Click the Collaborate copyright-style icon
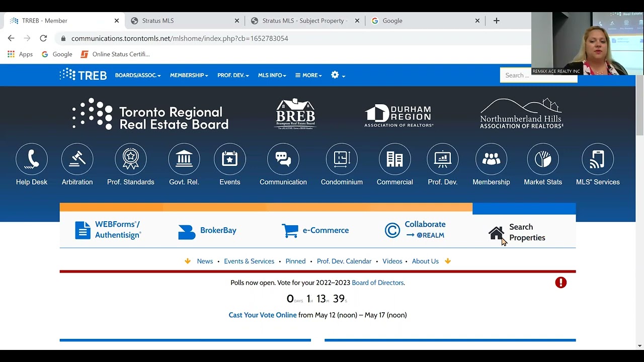This screenshot has height=362, width=644. (x=392, y=230)
